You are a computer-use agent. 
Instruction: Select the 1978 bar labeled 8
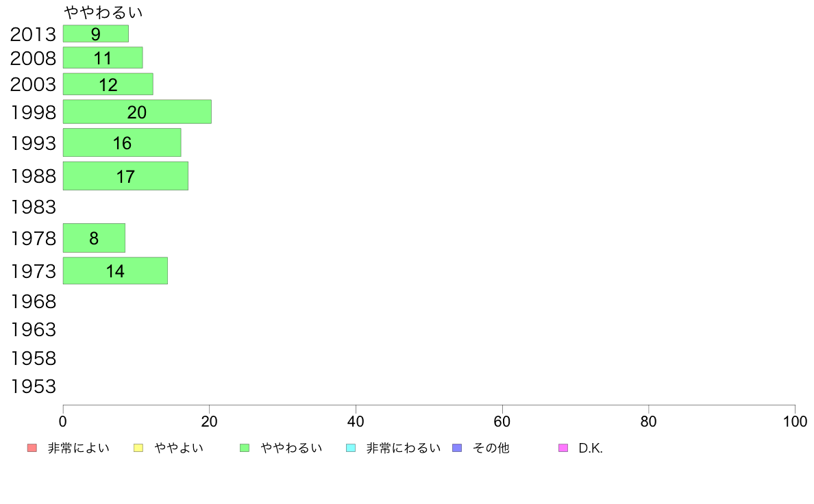[94, 238]
